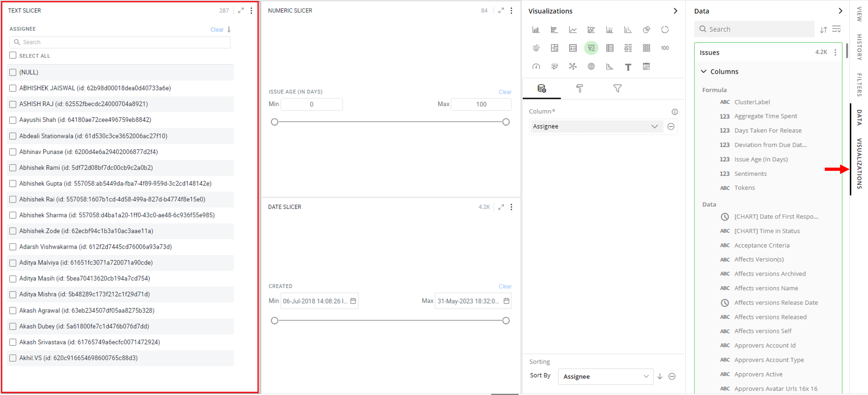
Task: Clear the Created date slicer
Action: click(x=505, y=286)
